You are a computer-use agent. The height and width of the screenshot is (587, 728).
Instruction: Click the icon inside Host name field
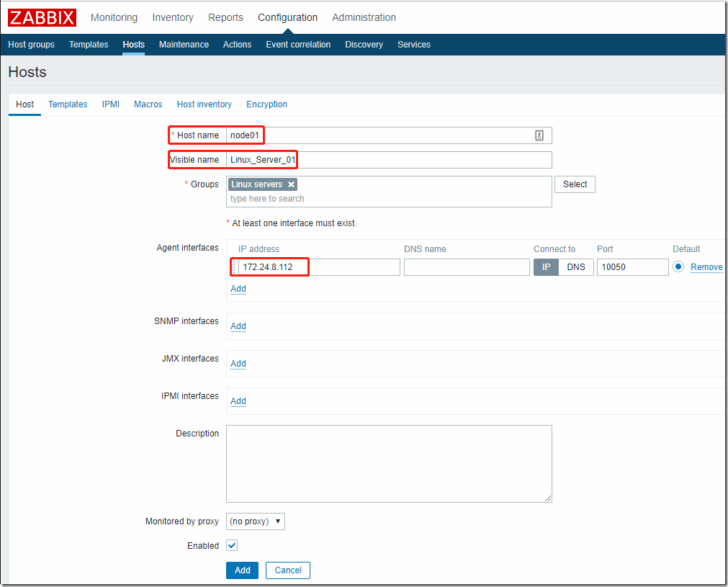pos(539,135)
